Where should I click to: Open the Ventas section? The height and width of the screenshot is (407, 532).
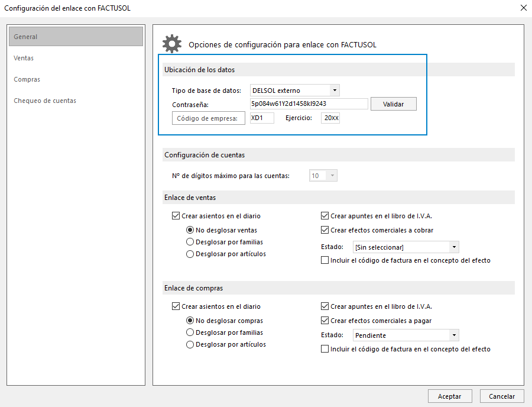pyautogui.click(x=24, y=58)
